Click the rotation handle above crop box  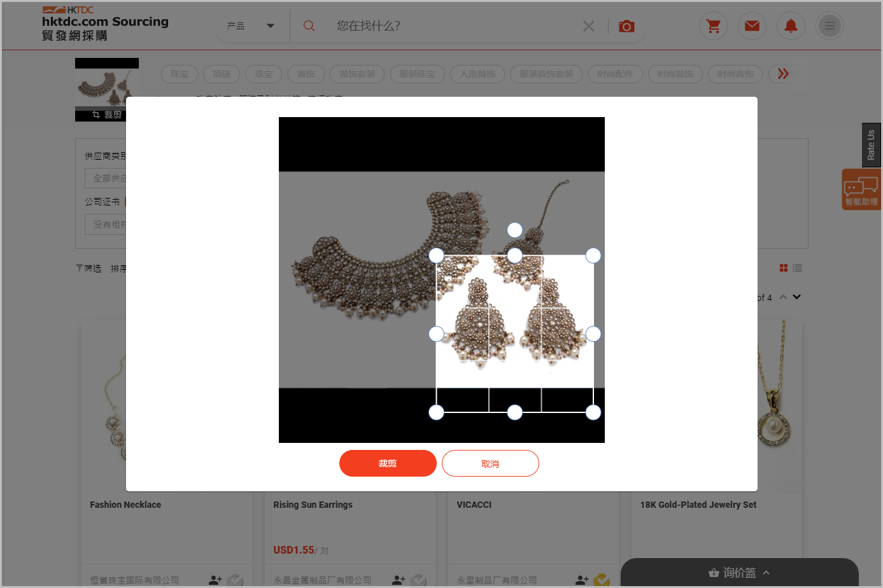point(514,230)
